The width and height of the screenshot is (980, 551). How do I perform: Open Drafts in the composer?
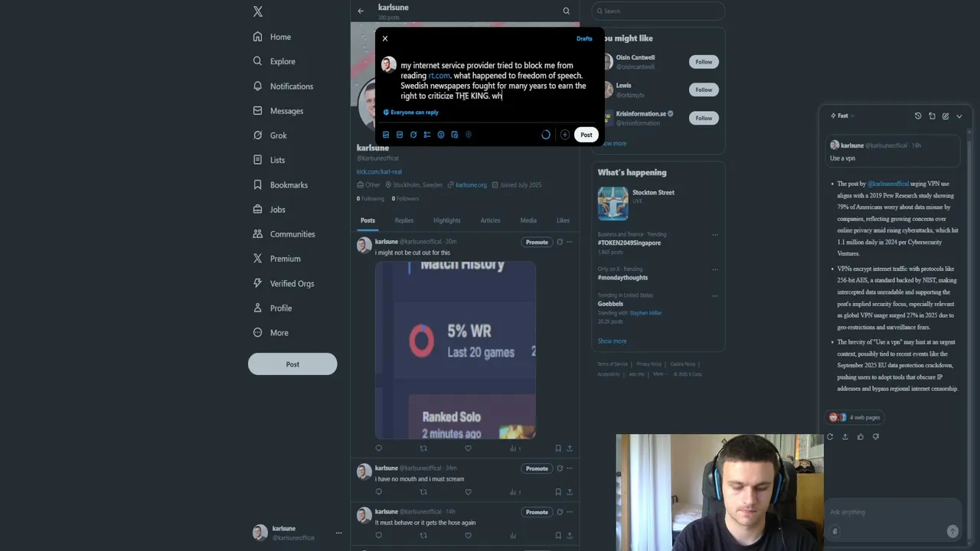(584, 38)
